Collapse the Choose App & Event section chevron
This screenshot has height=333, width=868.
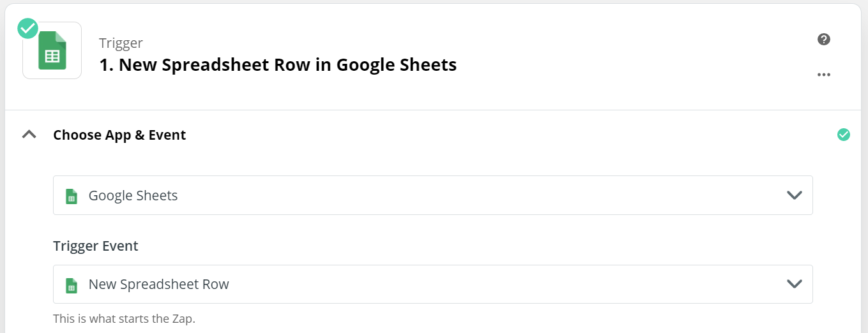tap(29, 135)
